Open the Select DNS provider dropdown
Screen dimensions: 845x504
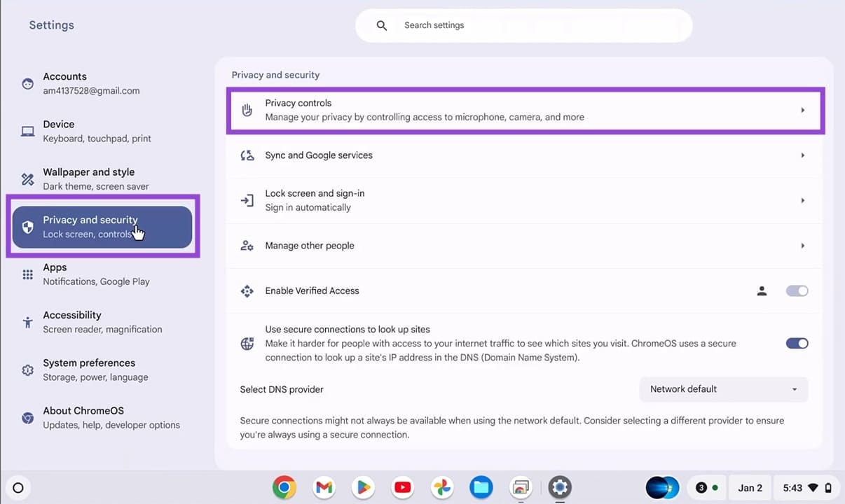tap(723, 389)
